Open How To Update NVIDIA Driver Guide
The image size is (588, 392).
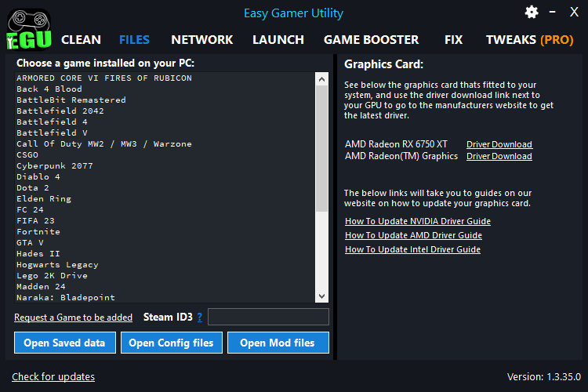coord(418,221)
